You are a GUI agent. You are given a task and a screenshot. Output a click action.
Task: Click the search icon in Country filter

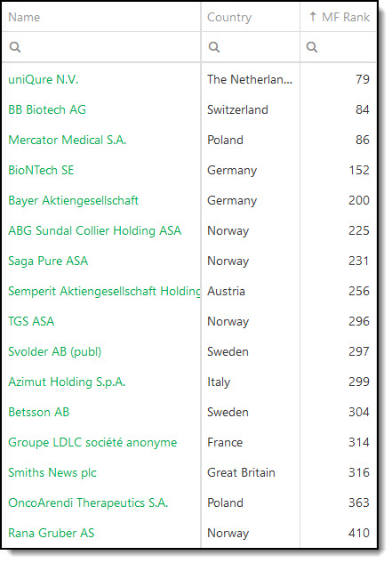click(214, 47)
